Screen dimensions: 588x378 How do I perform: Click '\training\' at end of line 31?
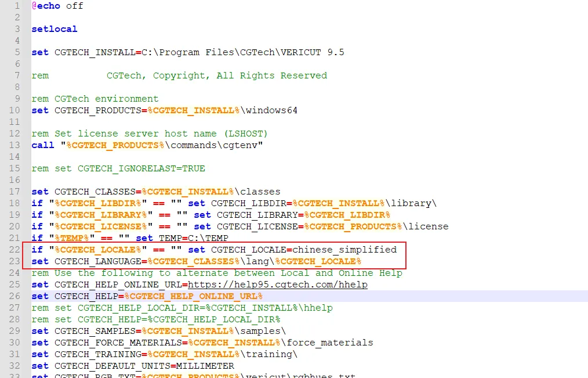pyautogui.click(x=269, y=354)
